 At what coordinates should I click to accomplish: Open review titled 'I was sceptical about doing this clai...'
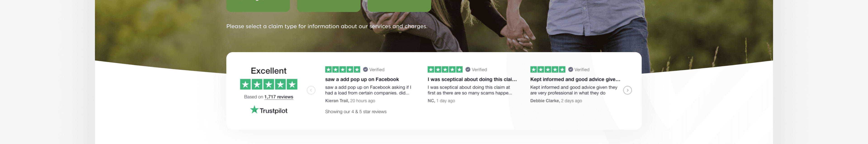472,79
